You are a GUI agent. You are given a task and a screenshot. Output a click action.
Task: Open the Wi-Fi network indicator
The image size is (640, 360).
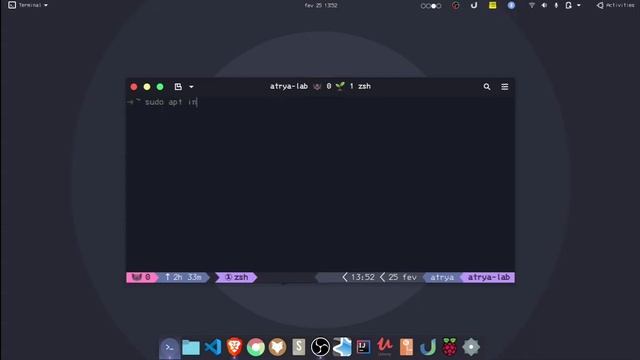[531, 5]
